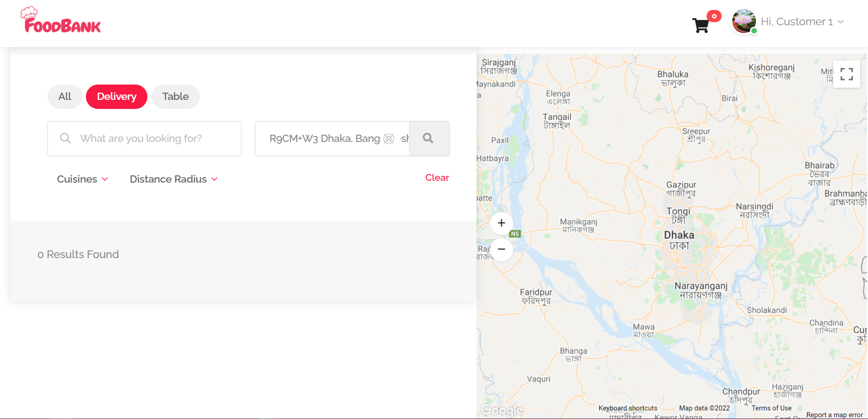Select the Table filter
Viewport: 868px width, 419px height.
(175, 96)
